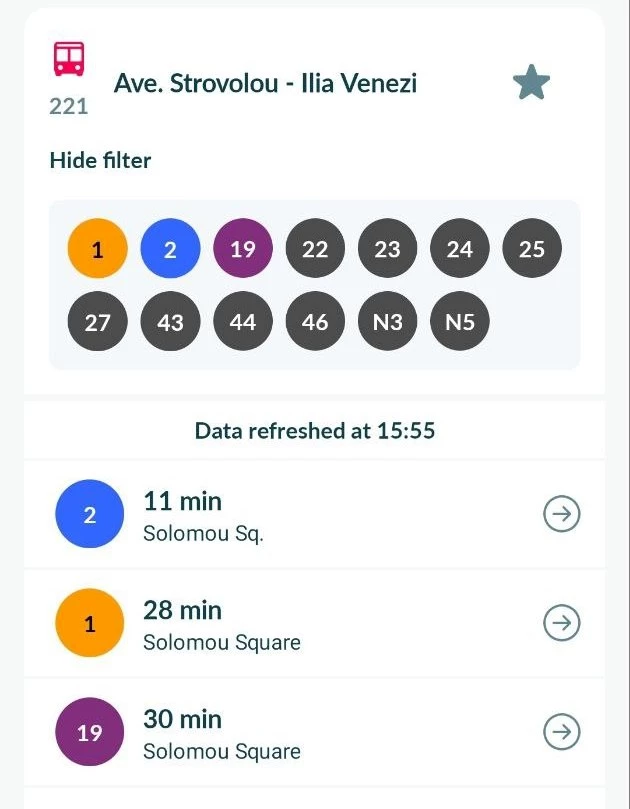630x809 pixels.
Task: Enable the route 25 filter
Action: pos(532,249)
